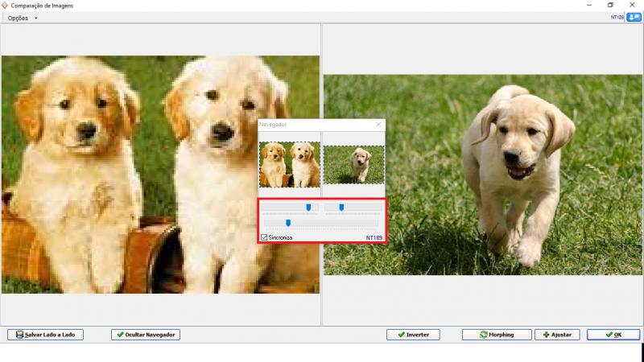The width and height of the screenshot is (644, 362).
Task: Click the NT128 label near the user icon
Action: (617, 17)
